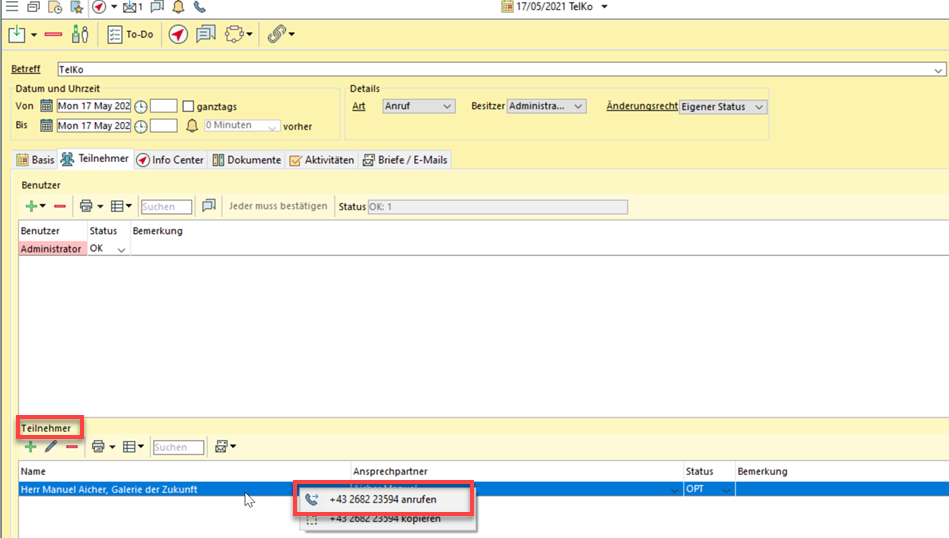Click the Betreff label link

tap(26, 70)
